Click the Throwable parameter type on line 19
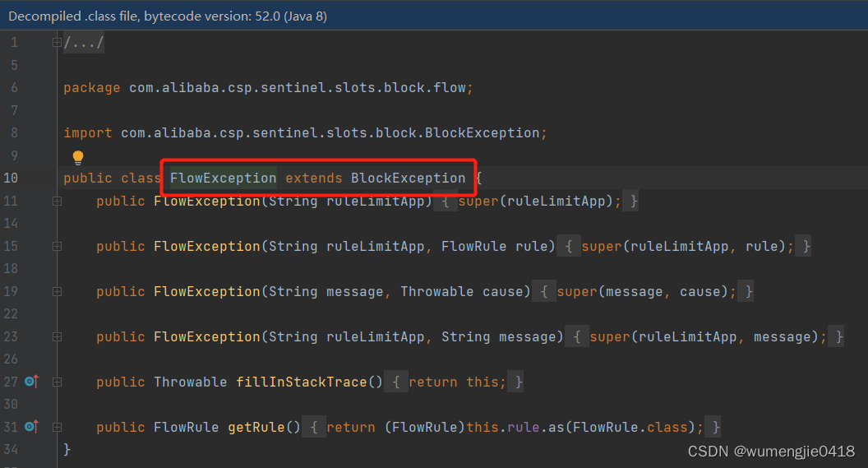Screen dimensions: 868x468 pos(436,291)
